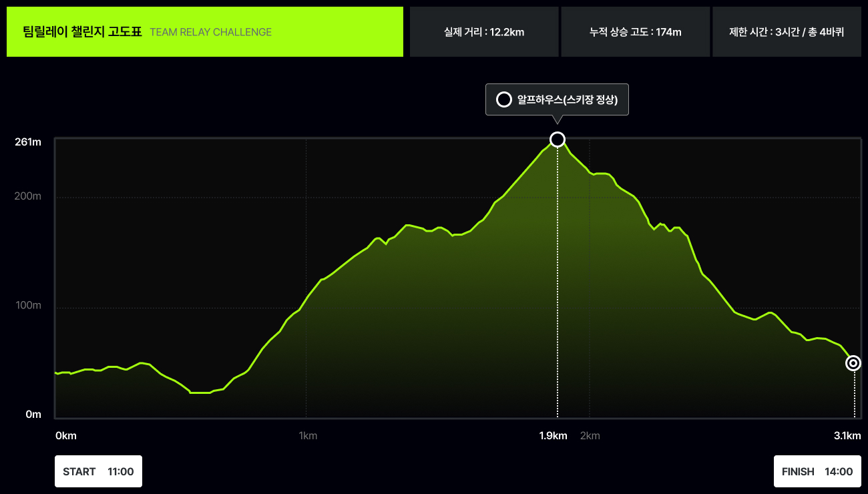Viewport: 868px width, 494px height.
Task: Select the 누적 상승 고도 : 174m box
Action: [635, 32]
